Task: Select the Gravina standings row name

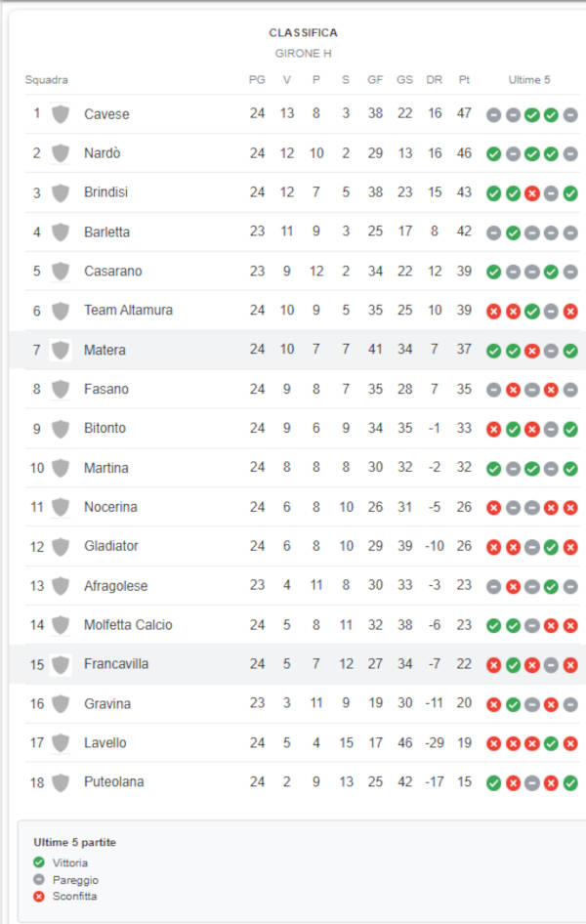Action: 107,703
